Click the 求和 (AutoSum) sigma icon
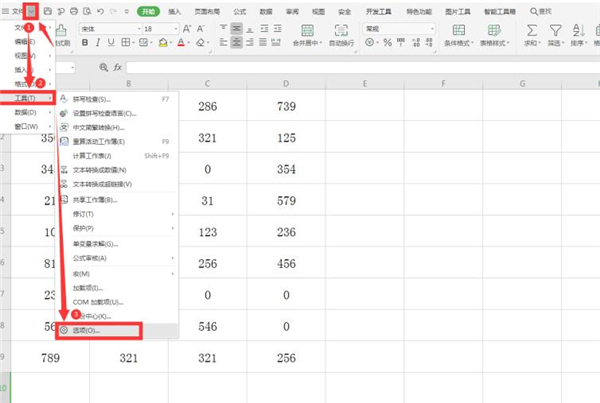 (531, 31)
